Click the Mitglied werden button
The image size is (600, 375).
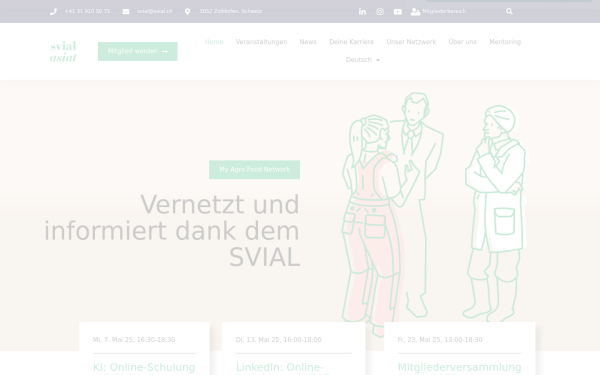(138, 51)
